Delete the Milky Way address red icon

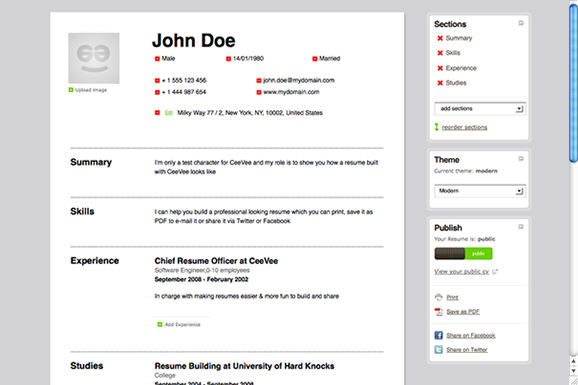157,113
